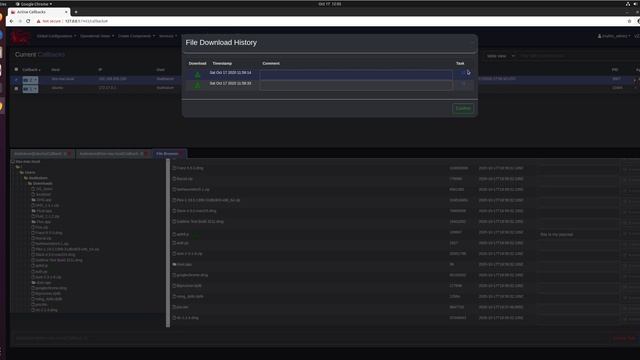This screenshot has height=360, width=640.
Task: Toggle the select-all checkbox in callbacks header
Action: (16, 69)
